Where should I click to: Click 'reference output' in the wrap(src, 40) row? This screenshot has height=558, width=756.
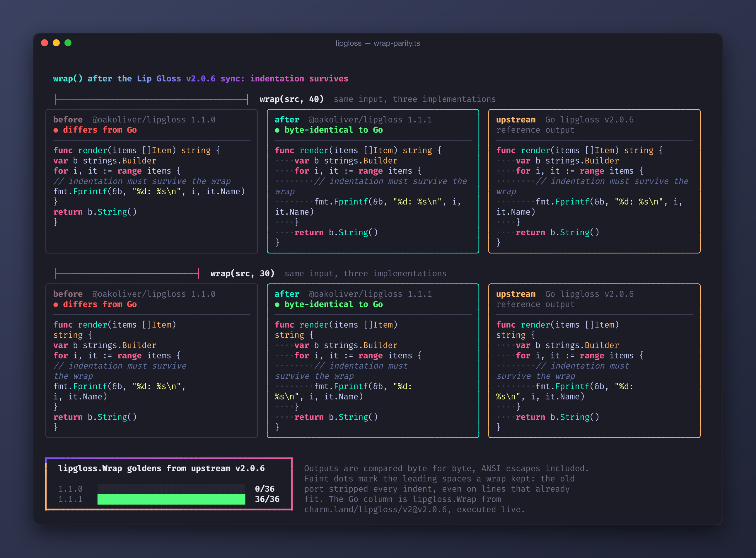pos(535,130)
